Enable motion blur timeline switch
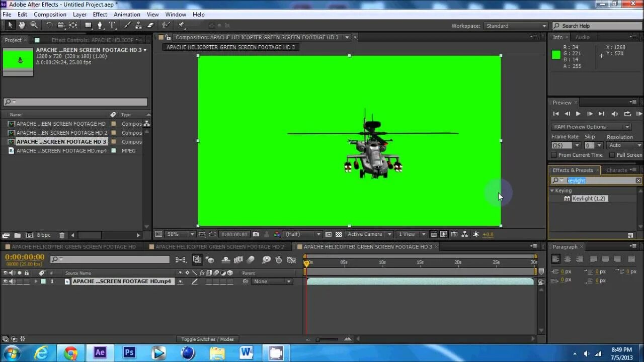The width and height of the screenshot is (644, 362). pos(251,259)
